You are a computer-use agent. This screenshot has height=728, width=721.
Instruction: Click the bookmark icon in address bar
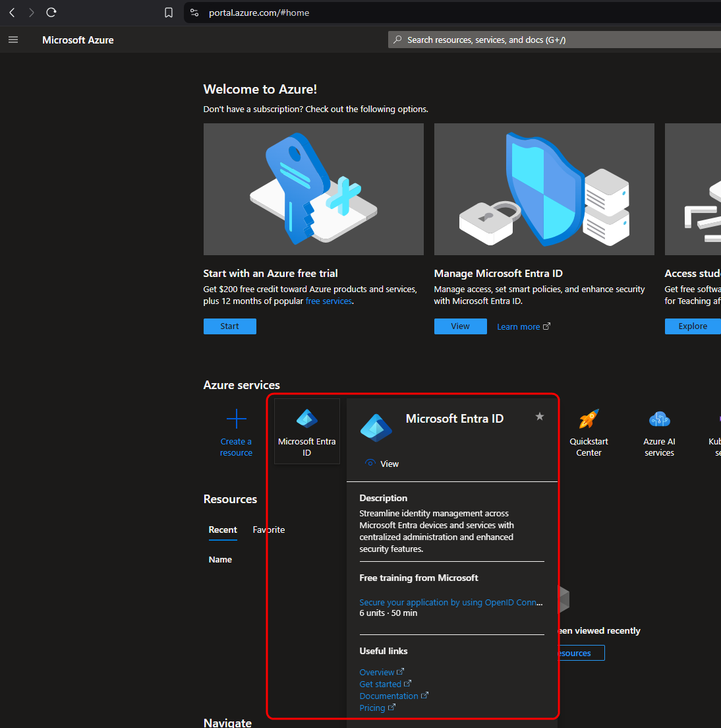pyautogui.click(x=169, y=13)
